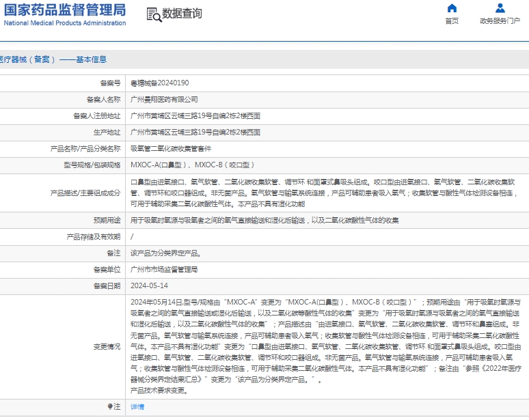This screenshot has width=529, height=420.
Task: Open the 详情 link
Action: click(137, 407)
